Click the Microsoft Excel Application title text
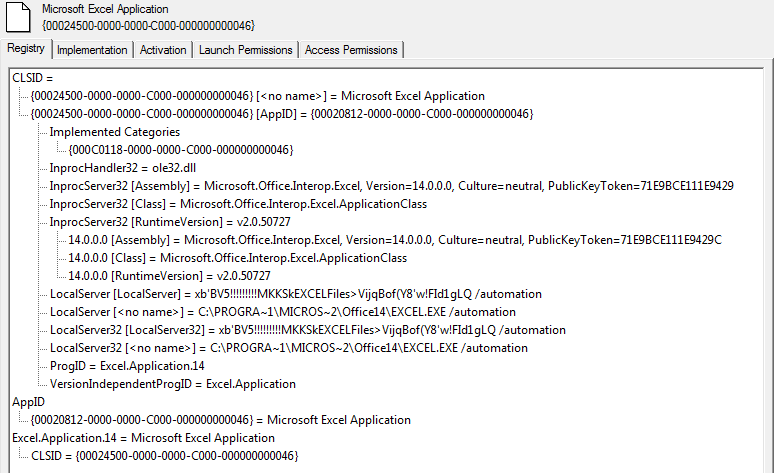Image resolution: width=774 pixels, height=473 pixels. pyautogui.click(x=105, y=9)
